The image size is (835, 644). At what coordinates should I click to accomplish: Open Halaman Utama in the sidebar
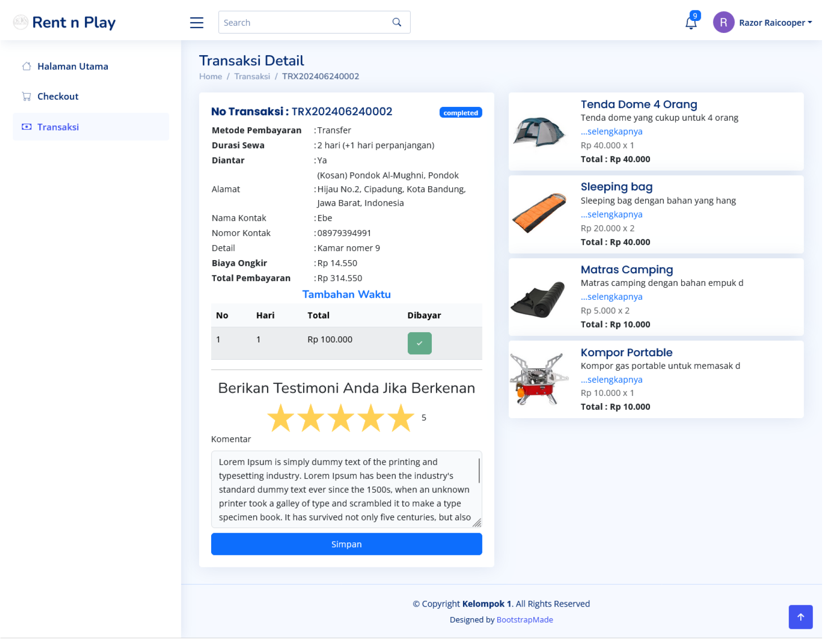(73, 66)
